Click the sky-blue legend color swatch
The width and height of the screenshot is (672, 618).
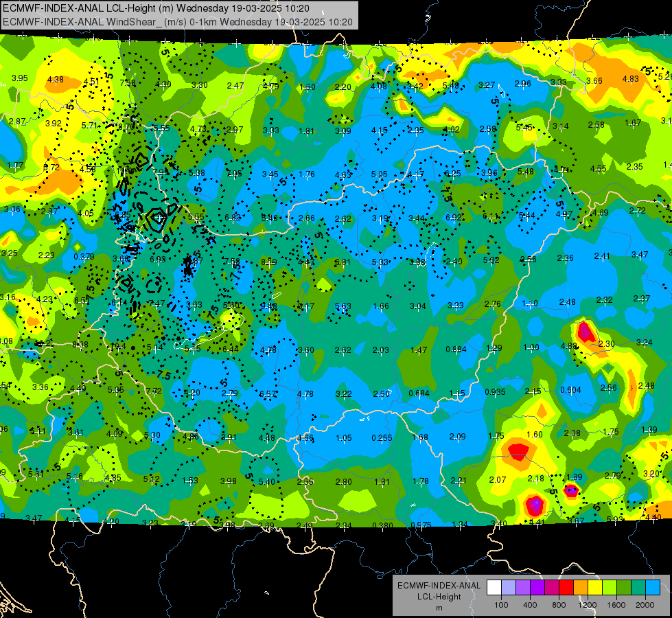coord(653,588)
